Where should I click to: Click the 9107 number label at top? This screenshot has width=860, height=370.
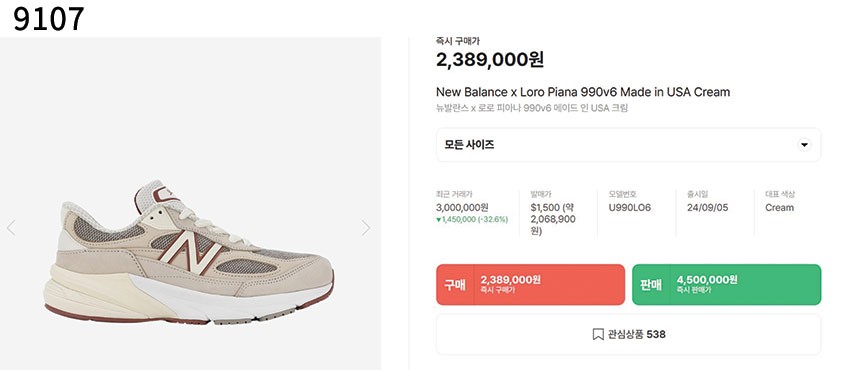pyautogui.click(x=48, y=19)
